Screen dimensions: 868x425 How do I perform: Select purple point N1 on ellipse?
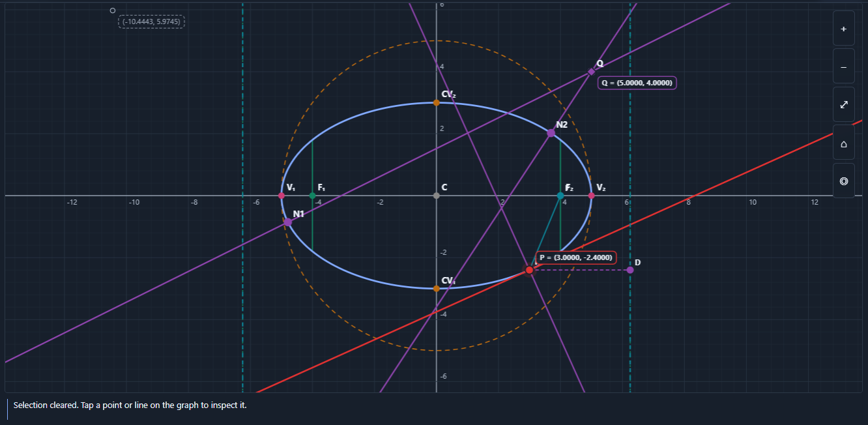click(287, 222)
